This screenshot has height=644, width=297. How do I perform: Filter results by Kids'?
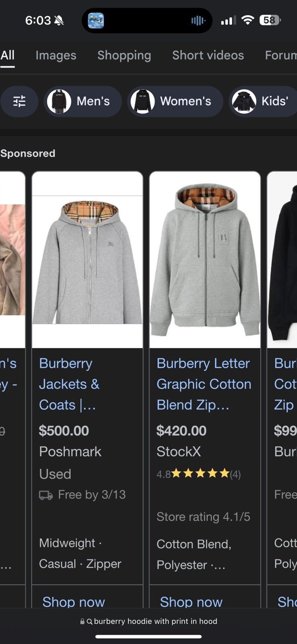point(263,101)
